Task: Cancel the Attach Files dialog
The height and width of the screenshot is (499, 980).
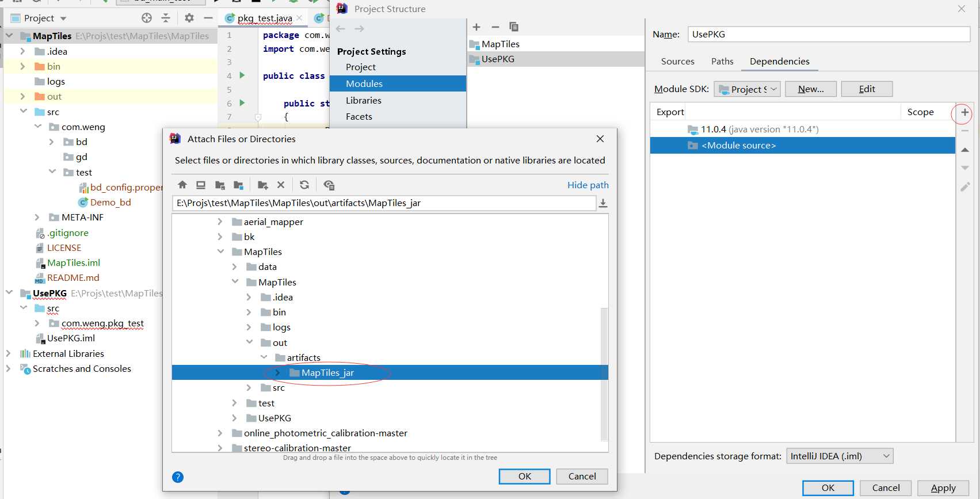Action: [582, 477]
